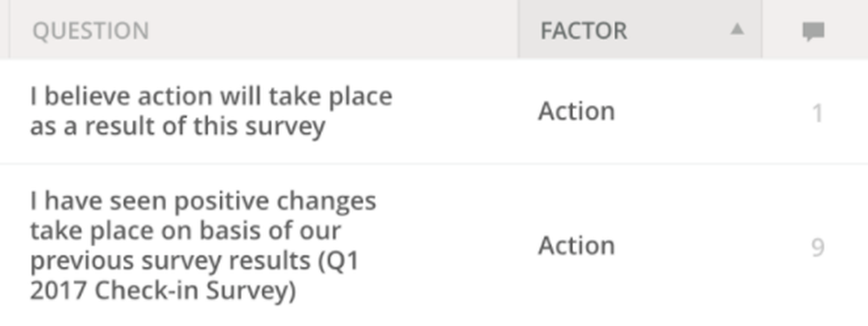Screen dimensions: 868x326
Task: Click the number 1 in comments column
Action: (x=817, y=113)
